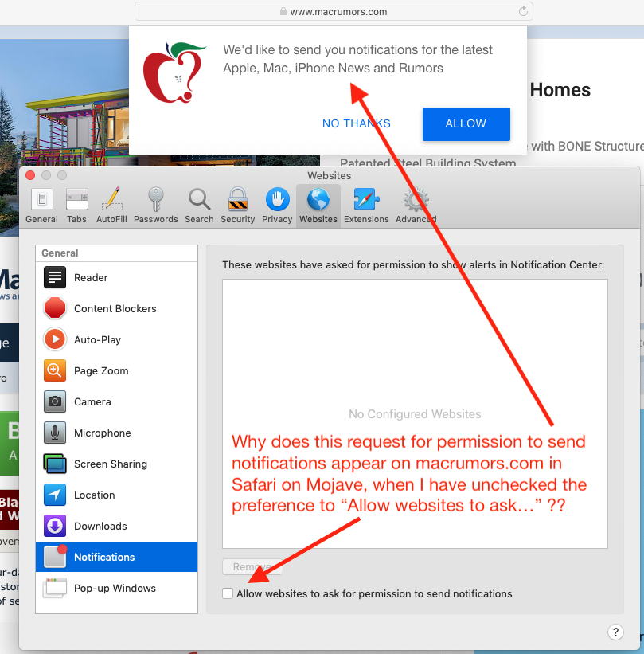The width and height of the screenshot is (644, 654).
Task: Open the Security preferences pane
Action: pyautogui.click(x=237, y=206)
